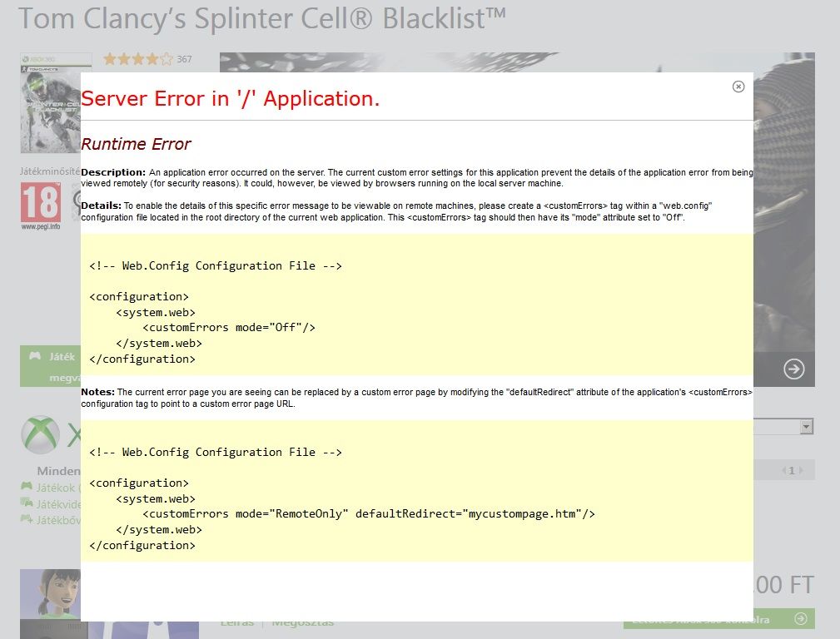Select the customErrors mode="RemoteOnly" code line
840x639 pixels.
click(369, 513)
